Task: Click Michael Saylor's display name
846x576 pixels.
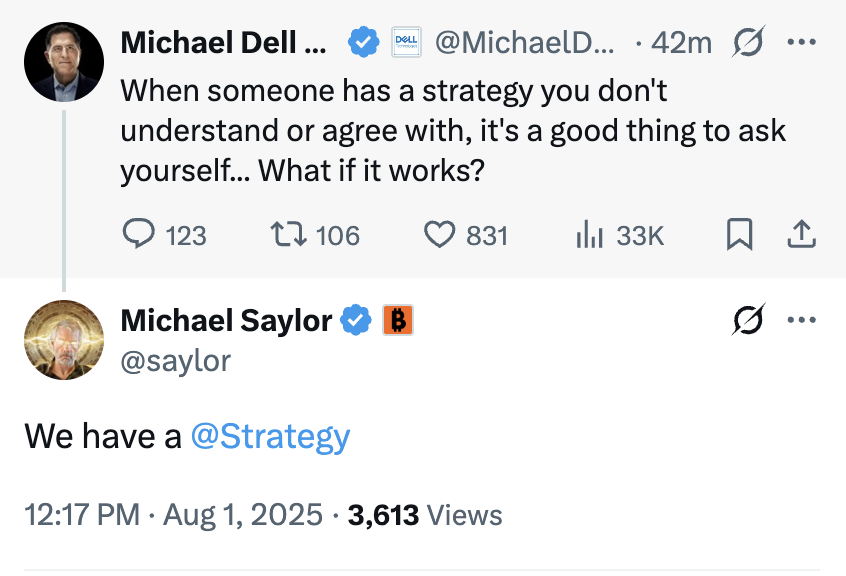Action: coord(226,320)
